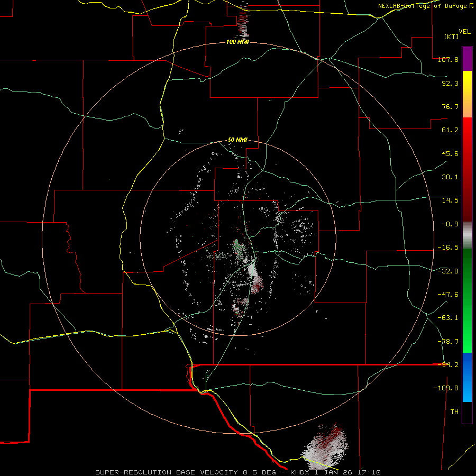Screen dimensions: 476x476
Task: Select the 45.6 legend value
Action: [x=450, y=153]
